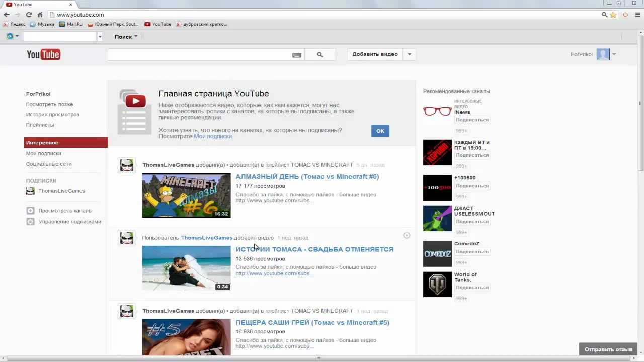Click the horizontal scrollbar at bottom
The height and width of the screenshot is (362, 644).
pyautogui.click(x=318, y=358)
